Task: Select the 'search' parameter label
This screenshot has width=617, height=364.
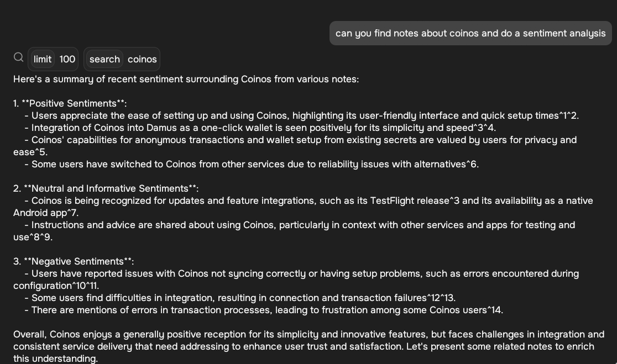Action: 104,59
